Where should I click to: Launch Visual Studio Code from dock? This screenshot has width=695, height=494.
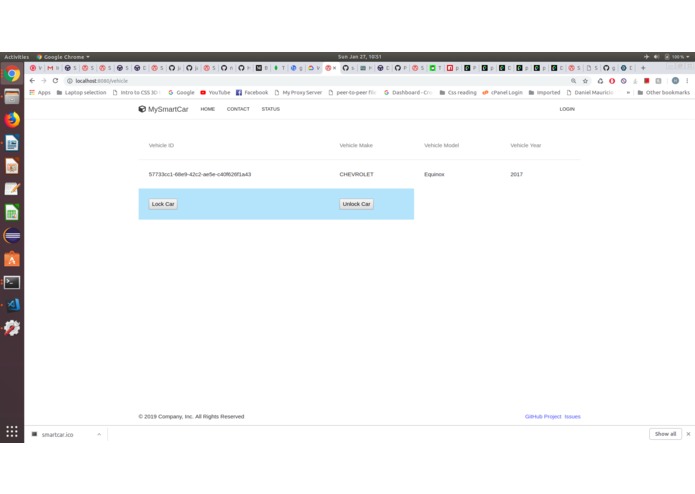[12, 305]
